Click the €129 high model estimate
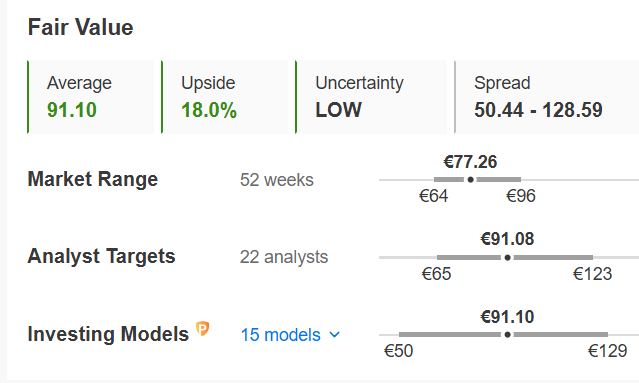 point(608,351)
